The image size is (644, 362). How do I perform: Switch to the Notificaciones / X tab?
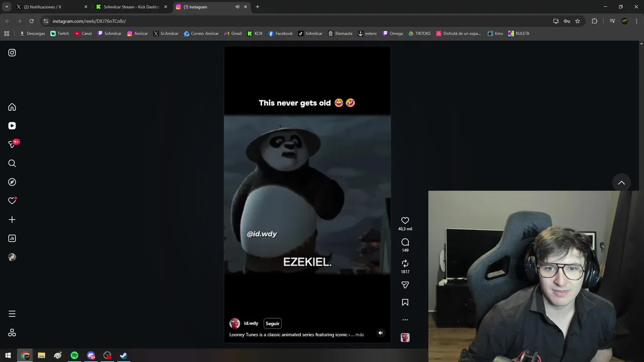click(x=52, y=7)
